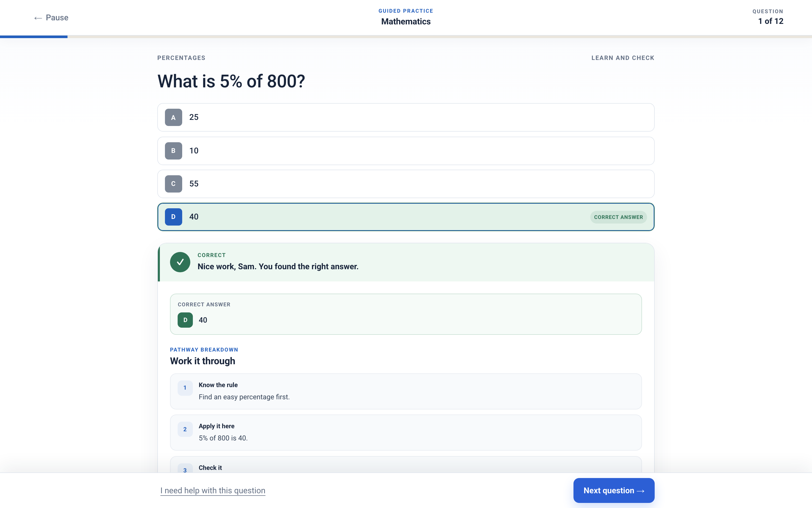812x508 pixels.
Task: Click the green D badge in the Correct Answer box
Action: (185, 320)
